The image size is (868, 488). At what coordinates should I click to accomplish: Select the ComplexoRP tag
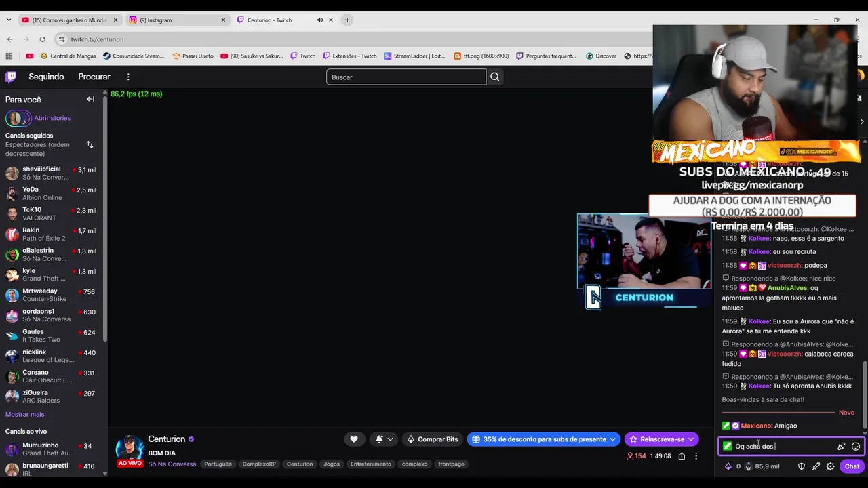coord(259,464)
